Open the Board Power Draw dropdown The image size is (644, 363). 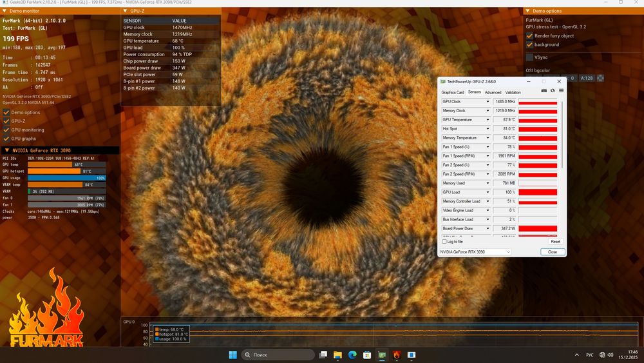488,228
